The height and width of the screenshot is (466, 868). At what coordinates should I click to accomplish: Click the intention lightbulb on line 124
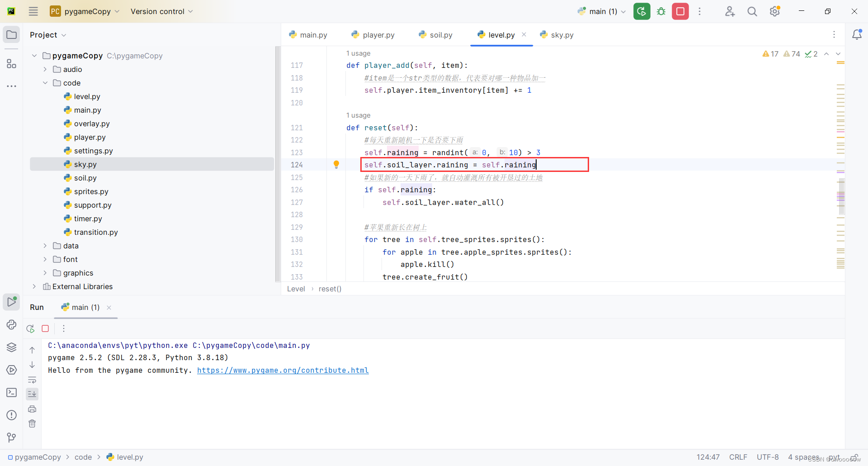coord(336,165)
